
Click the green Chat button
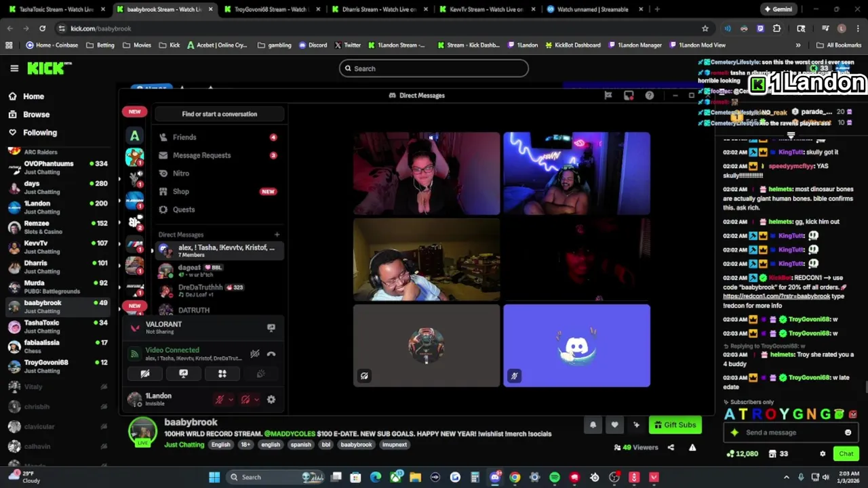[x=846, y=454]
